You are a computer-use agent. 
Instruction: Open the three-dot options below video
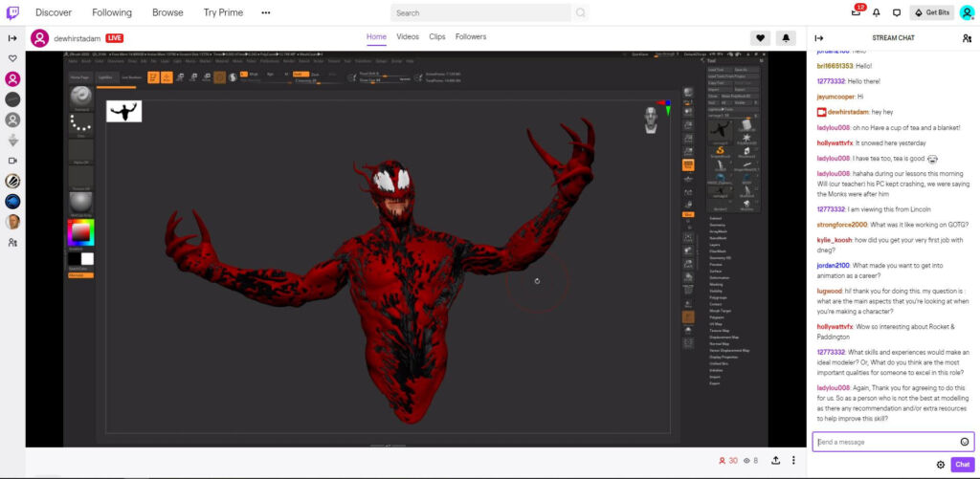point(793,460)
